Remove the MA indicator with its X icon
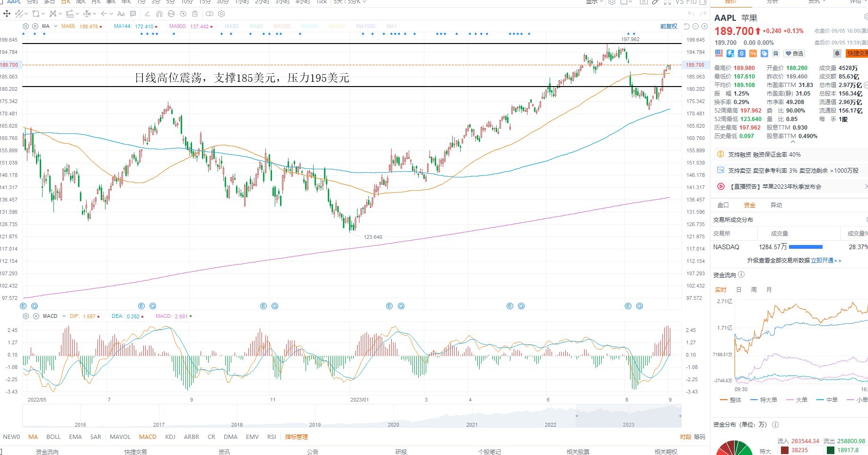 35,26
